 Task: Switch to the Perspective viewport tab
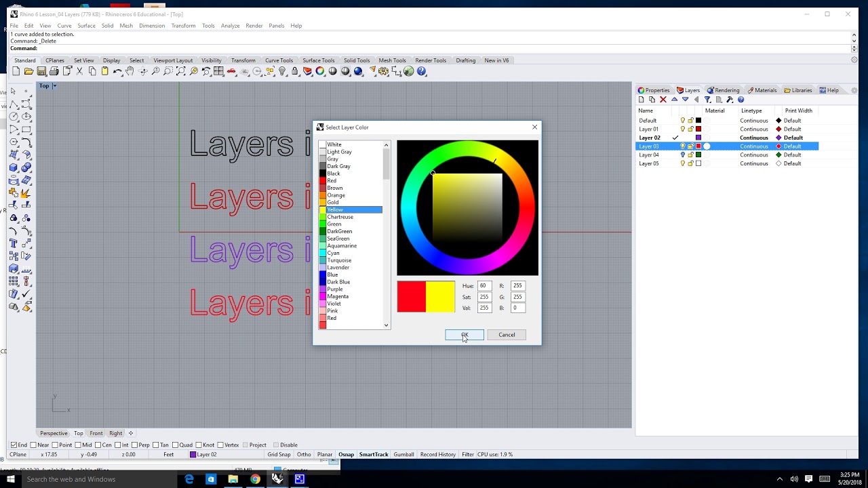coord(54,433)
